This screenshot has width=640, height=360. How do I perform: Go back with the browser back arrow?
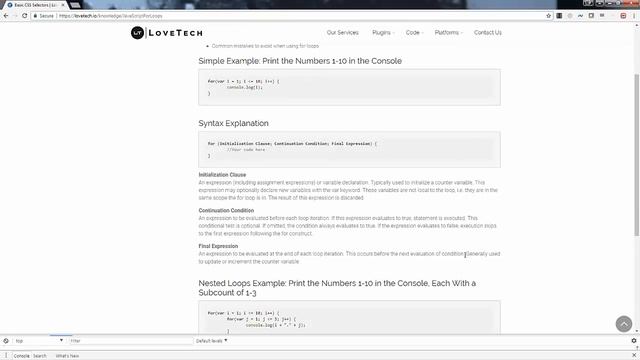6,16
